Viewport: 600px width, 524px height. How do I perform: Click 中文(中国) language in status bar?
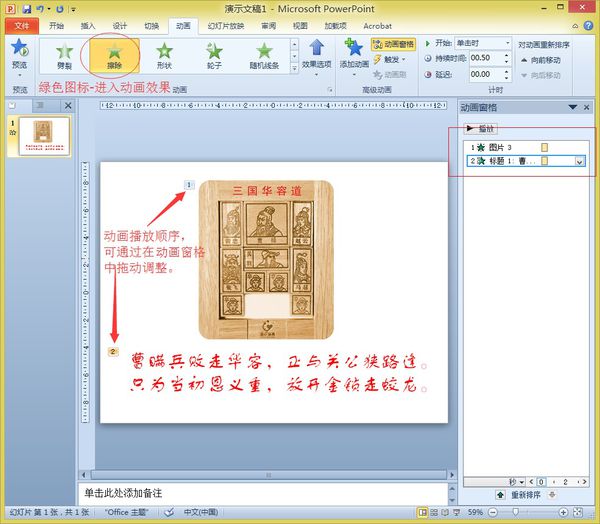pos(201,512)
